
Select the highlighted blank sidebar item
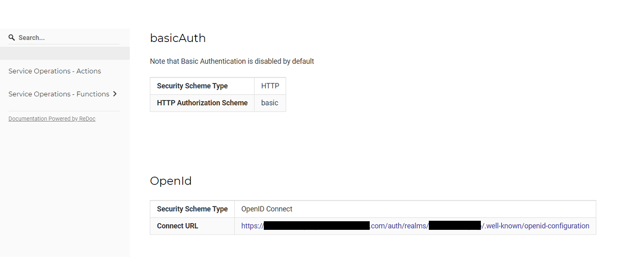tap(65, 53)
